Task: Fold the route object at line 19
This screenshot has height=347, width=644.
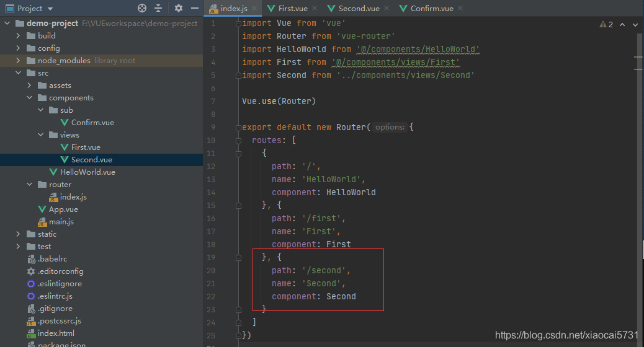Action: 238,258
